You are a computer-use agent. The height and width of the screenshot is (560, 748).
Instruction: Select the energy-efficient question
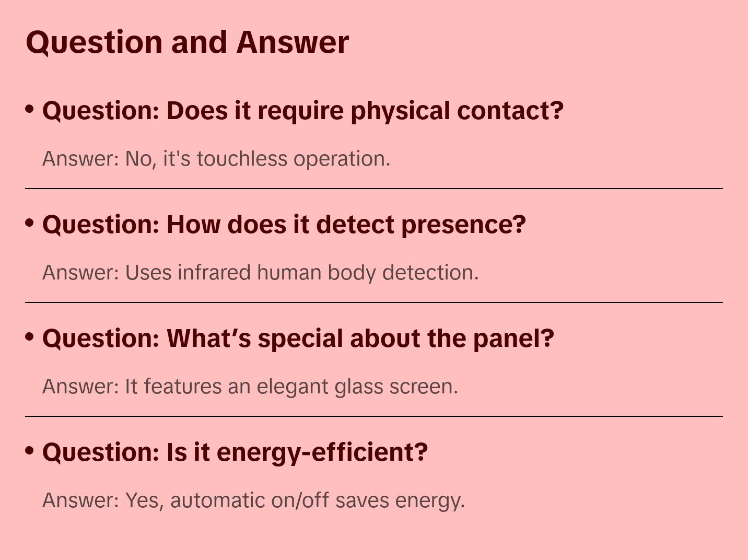tap(235, 452)
